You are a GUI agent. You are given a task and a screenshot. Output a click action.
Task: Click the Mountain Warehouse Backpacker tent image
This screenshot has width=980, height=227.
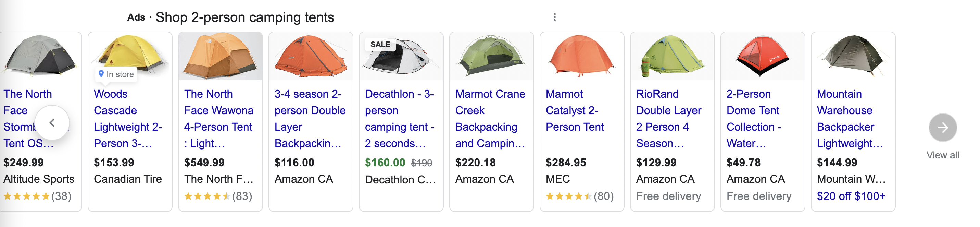(x=853, y=56)
